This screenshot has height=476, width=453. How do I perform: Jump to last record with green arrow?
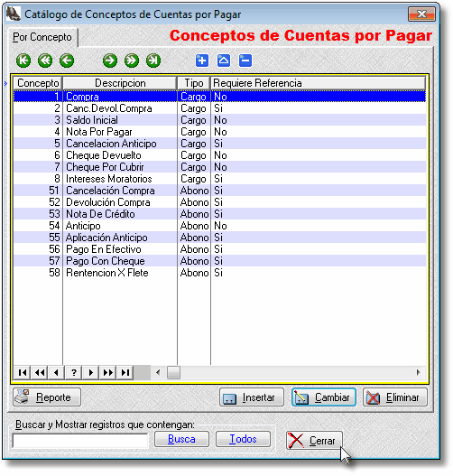click(153, 61)
